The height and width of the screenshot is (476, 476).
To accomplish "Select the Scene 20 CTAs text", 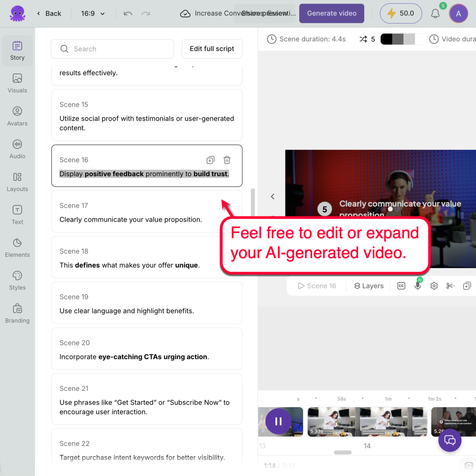I will pyautogui.click(x=134, y=357).
